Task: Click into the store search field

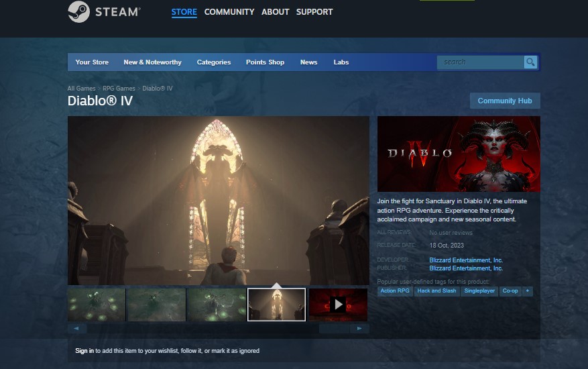Action: coord(480,62)
